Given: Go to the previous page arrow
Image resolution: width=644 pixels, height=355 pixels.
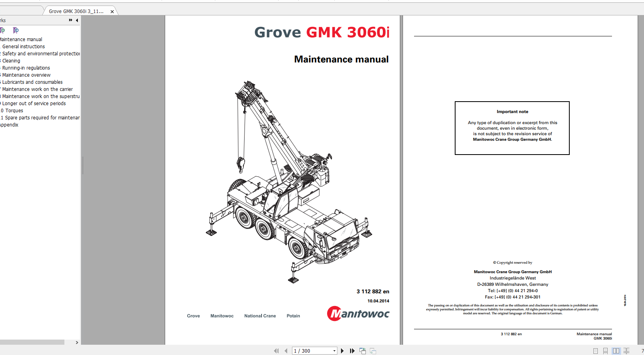Looking at the screenshot, I should pos(286,351).
